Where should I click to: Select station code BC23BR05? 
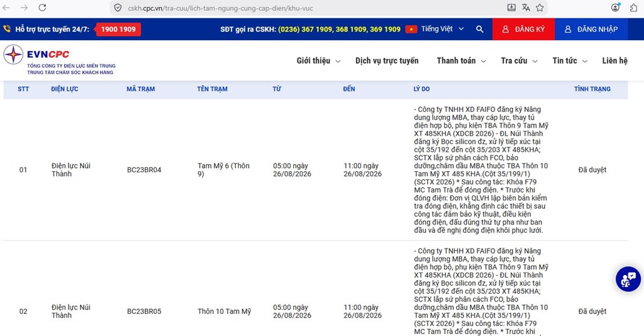click(x=144, y=311)
